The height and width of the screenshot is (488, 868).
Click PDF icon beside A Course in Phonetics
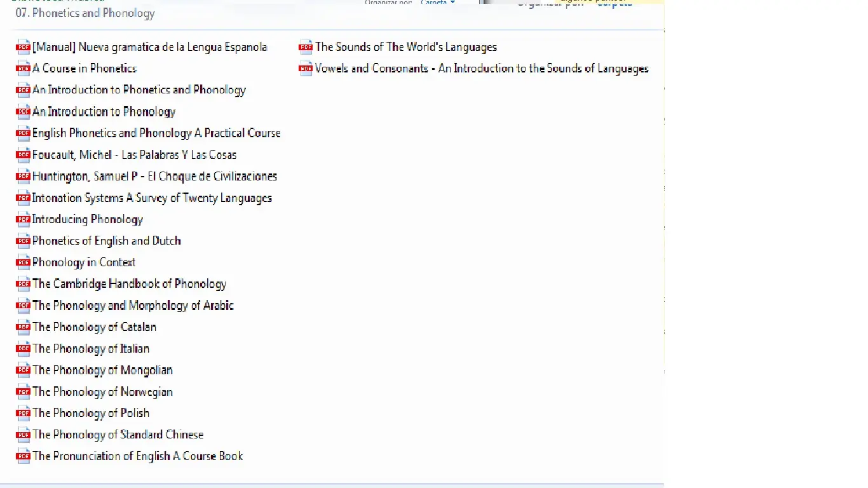[x=24, y=69]
